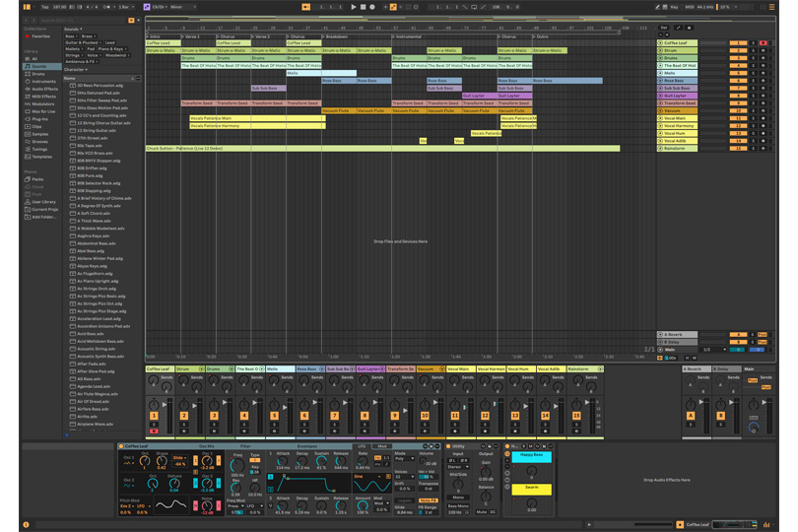Open User Library under Places
This screenshot has width=798, height=532.
pyautogui.click(x=43, y=202)
